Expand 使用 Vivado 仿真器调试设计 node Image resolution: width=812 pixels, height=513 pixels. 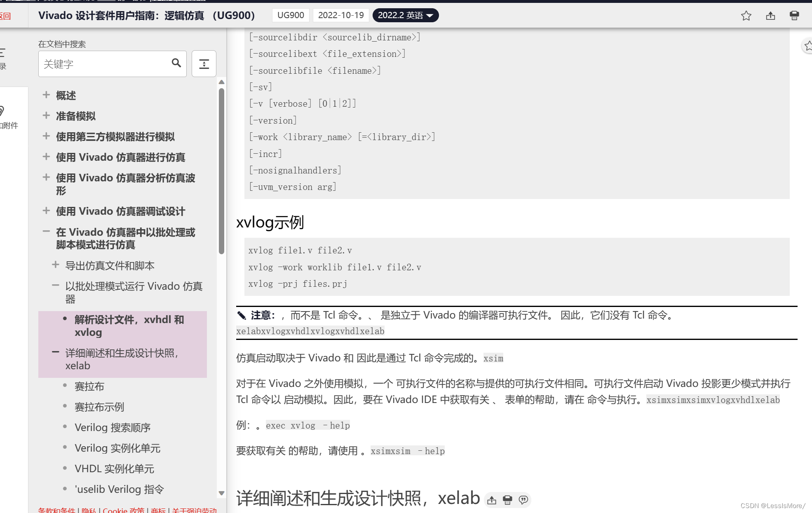[x=46, y=211]
